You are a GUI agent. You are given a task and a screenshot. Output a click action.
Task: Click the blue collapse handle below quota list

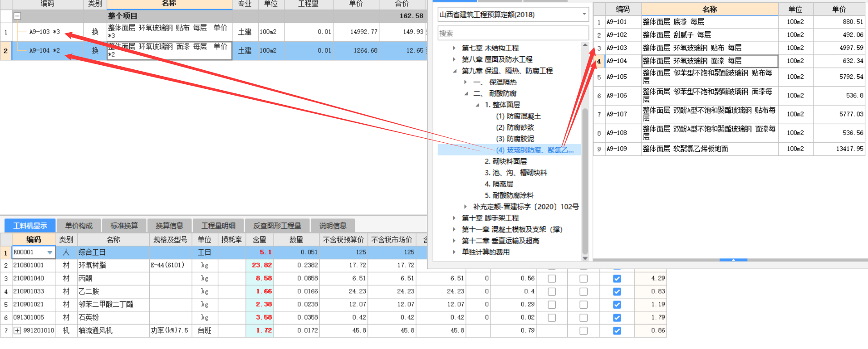click(x=733, y=260)
